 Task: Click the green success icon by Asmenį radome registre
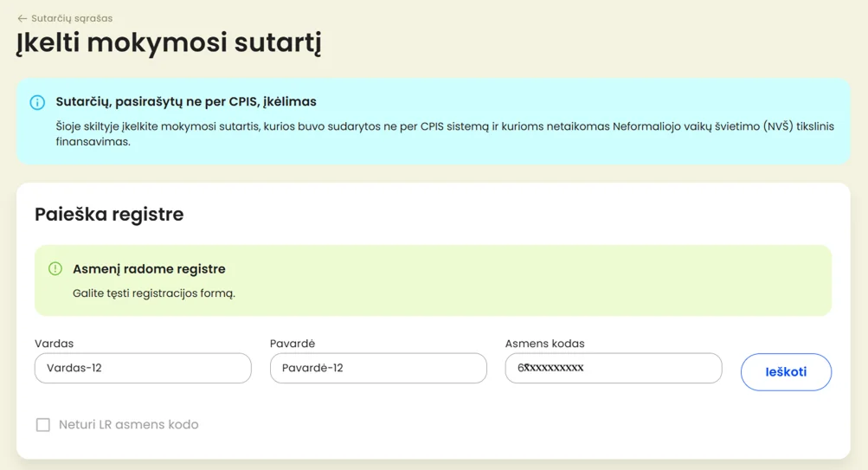55,269
